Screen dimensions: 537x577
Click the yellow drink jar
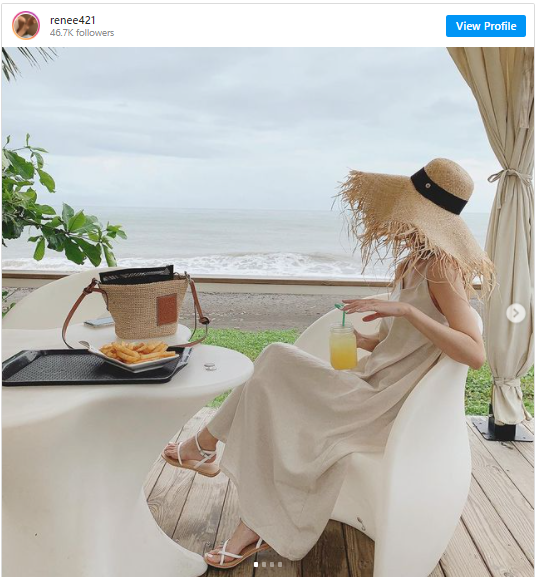(x=343, y=346)
